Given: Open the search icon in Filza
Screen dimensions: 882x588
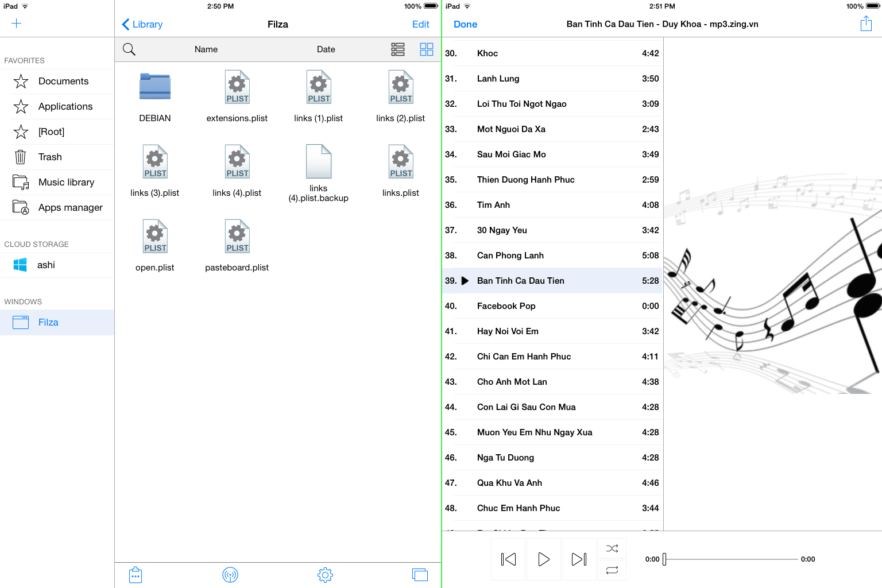Looking at the screenshot, I should [x=129, y=49].
